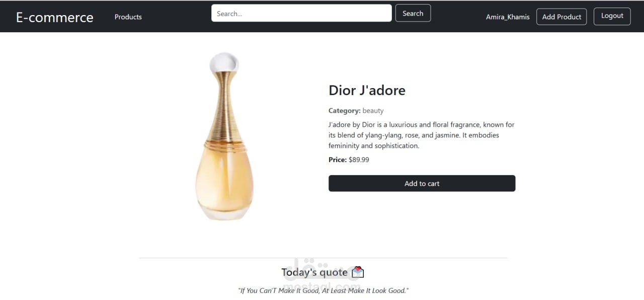
Task: Select the italic quote text
Action: click(x=323, y=290)
